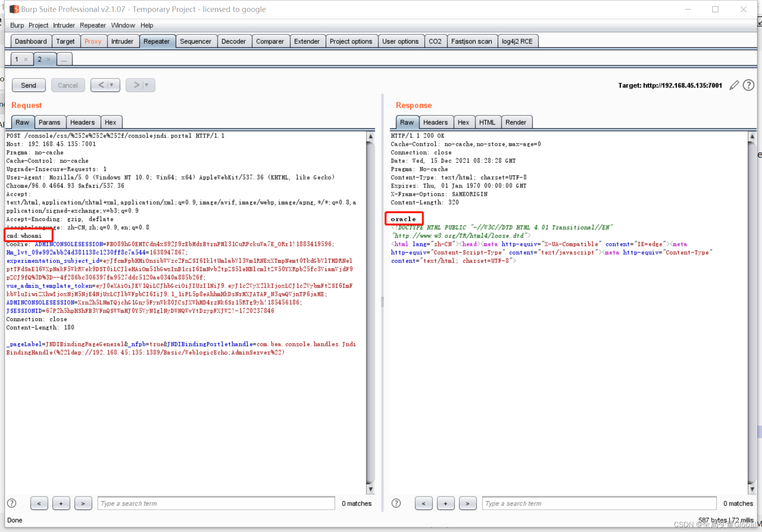Open the Repeater menu
This screenshot has height=532, width=762.
93,25
